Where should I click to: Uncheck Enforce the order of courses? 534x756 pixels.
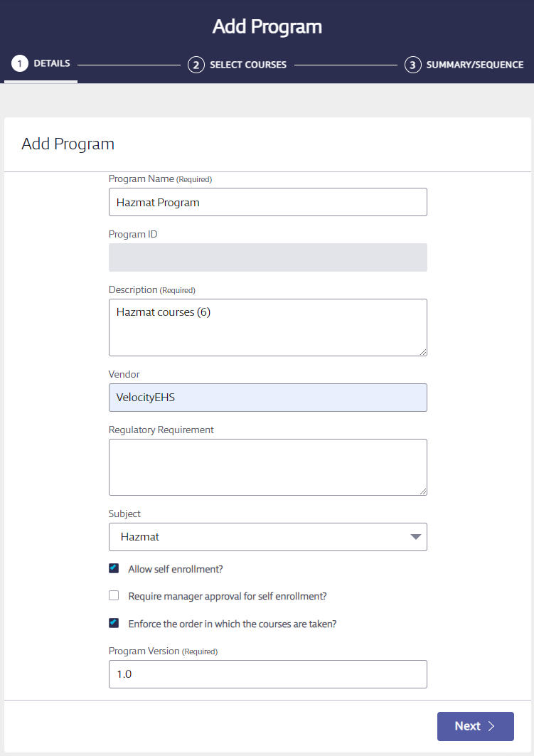point(114,623)
